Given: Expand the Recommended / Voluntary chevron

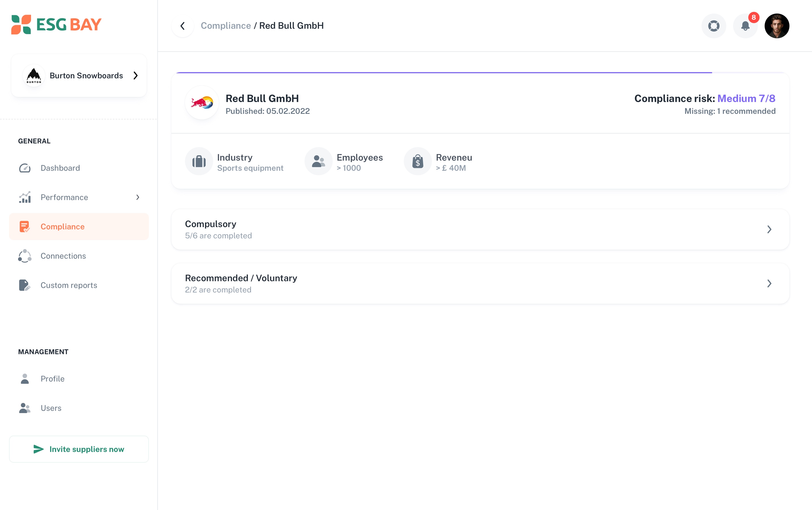Looking at the screenshot, I should coord(769,283).
